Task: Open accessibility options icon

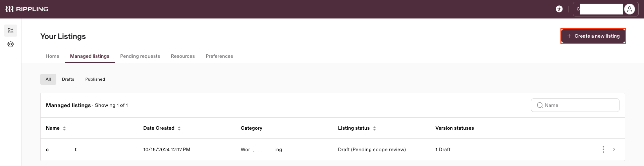Action: (559, 9)
